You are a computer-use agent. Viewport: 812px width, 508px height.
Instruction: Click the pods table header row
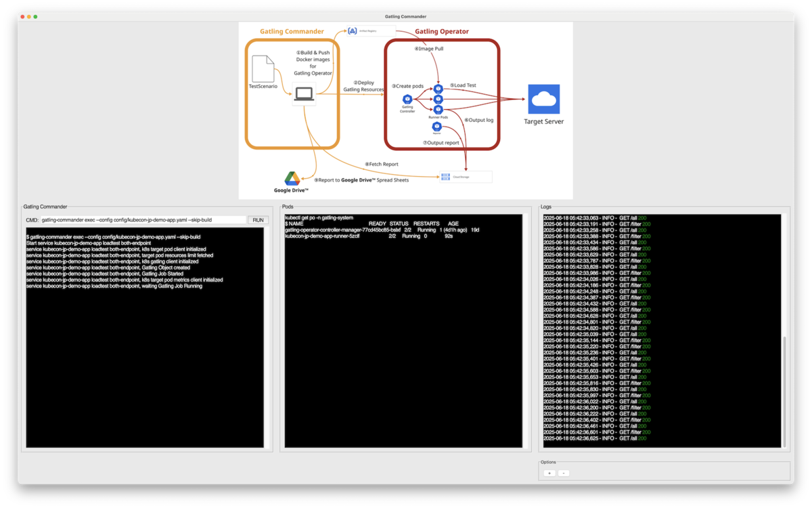371,224
